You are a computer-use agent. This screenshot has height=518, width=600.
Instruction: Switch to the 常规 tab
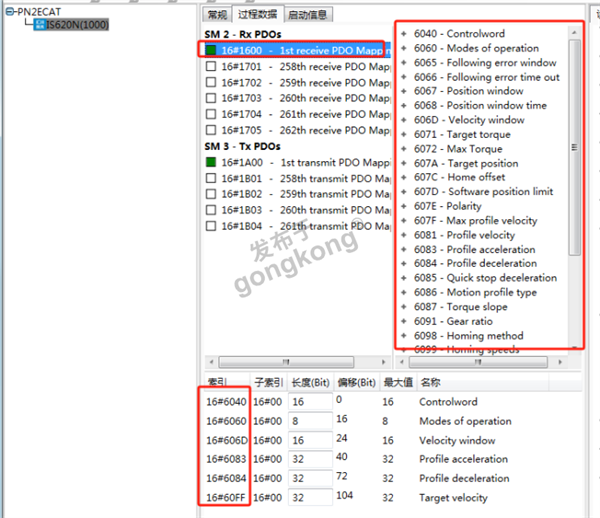pos(217,15)
